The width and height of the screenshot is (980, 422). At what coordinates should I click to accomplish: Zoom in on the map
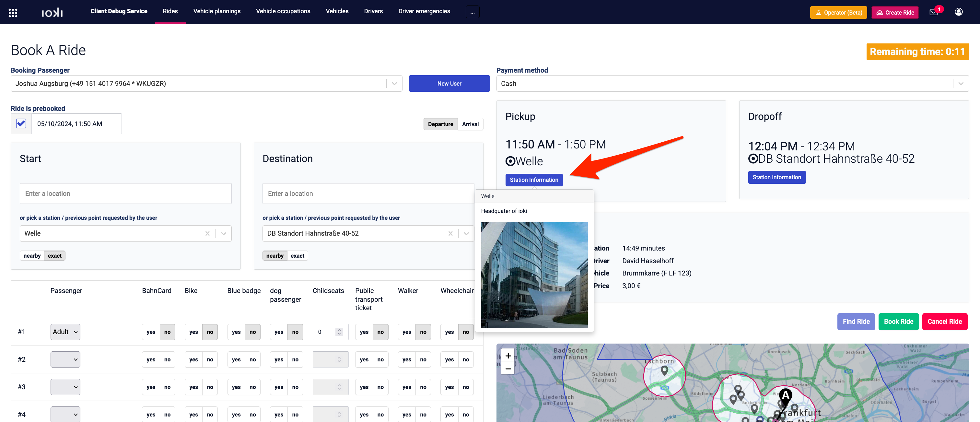(508, 356)
